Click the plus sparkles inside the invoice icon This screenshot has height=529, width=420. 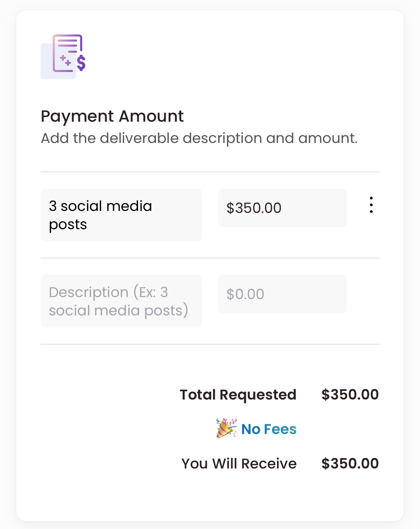click(x=66, y=61)
